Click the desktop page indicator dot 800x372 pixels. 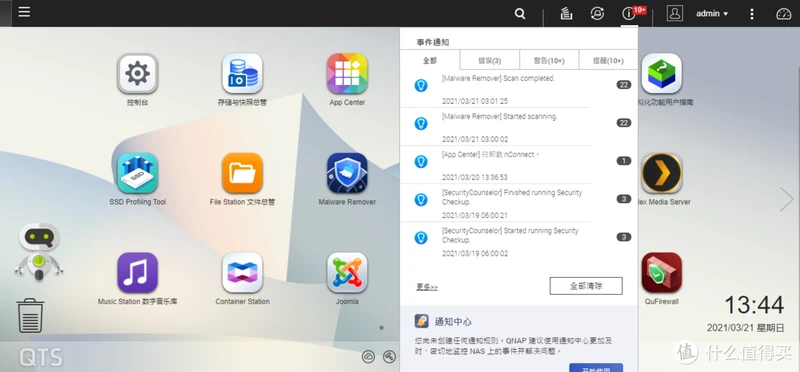pos(382,328)
